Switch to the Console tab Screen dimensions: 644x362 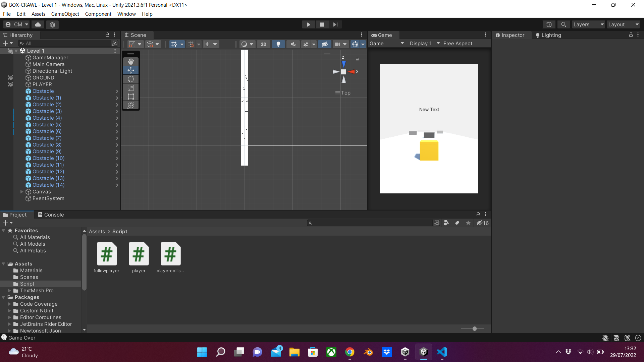[x=53, y=215]
